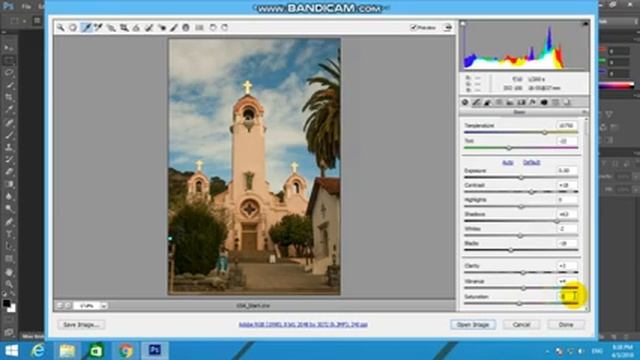Click the Shadows slider handle

click(557, 221)
